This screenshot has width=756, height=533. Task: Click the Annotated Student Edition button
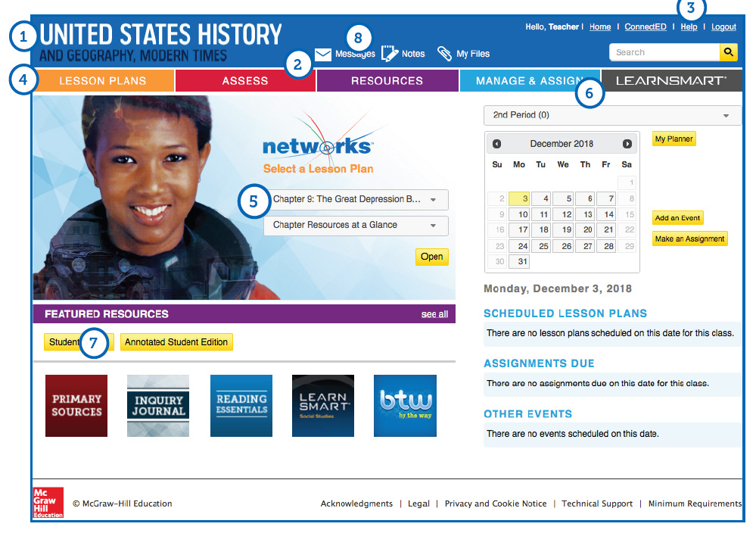tap(176, 342)
